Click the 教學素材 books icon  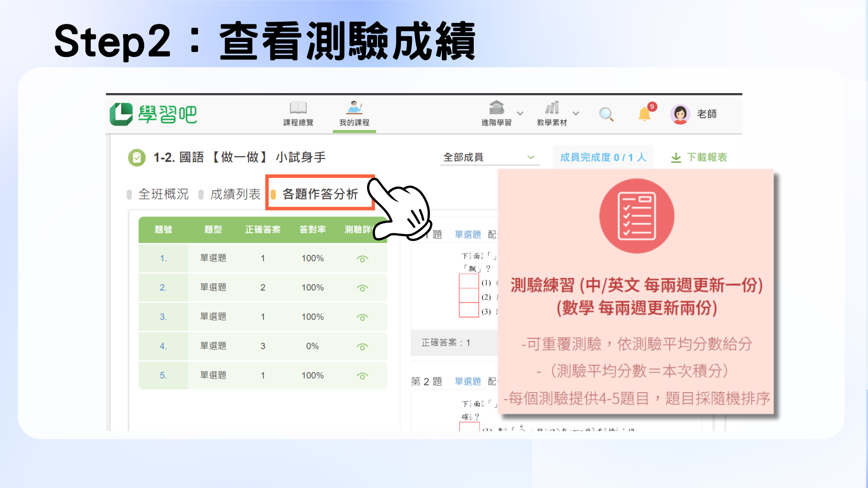[x=552, y=108]
